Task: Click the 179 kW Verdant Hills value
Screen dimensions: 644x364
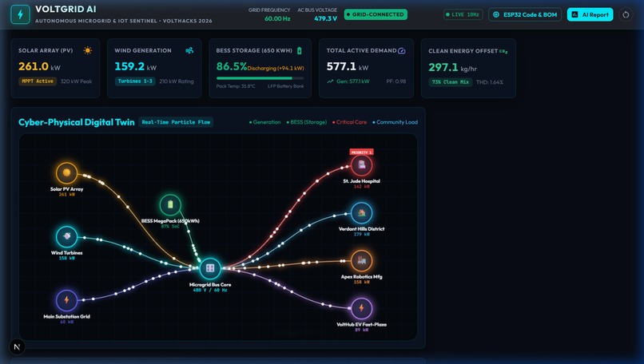Action: 361,235
